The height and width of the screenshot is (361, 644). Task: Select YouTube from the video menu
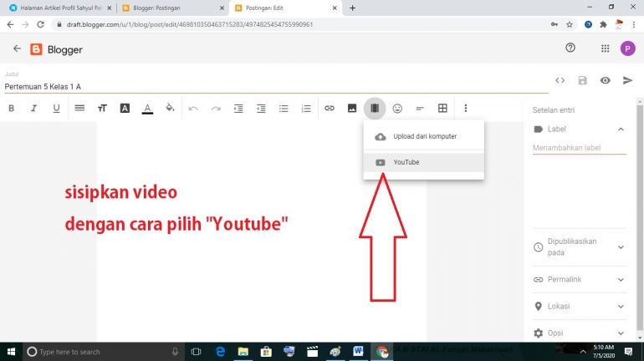point(424,162)
